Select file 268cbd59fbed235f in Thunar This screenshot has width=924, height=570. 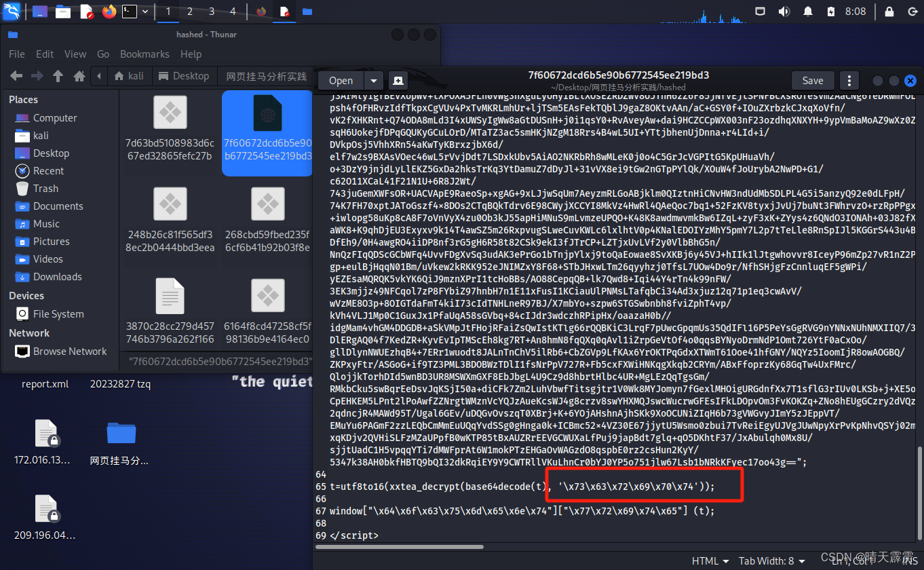pos(267,219)
